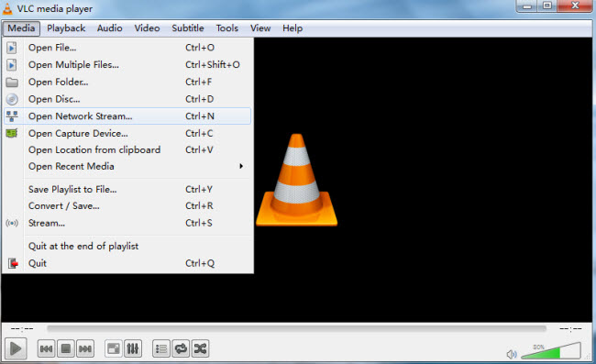Open the Audio menu
Image resolution: width=596 pixels, height=364 pixels.
click(x=109, y=28)
